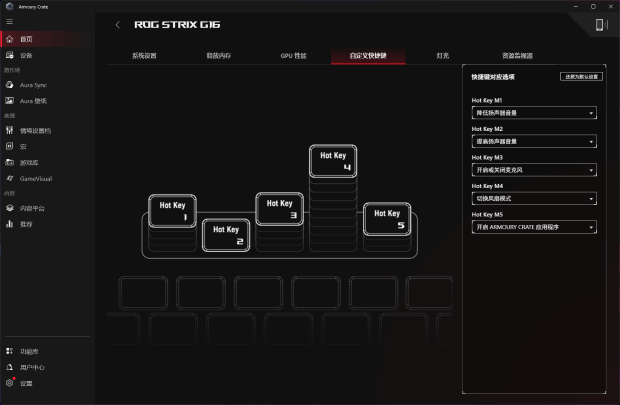The height and width of the screenshot is (405, 620).
Task: Open the Aura Sync icon
Action: pos(9,85)
